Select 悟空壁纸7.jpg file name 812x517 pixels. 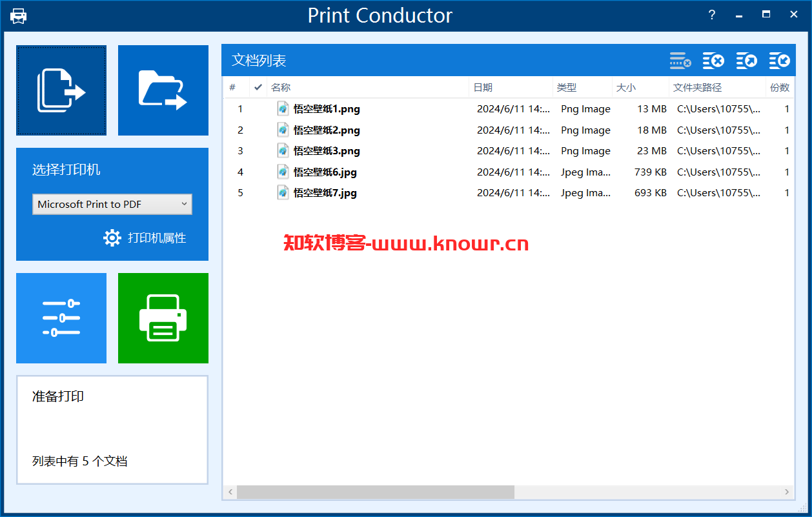point(325,193)
